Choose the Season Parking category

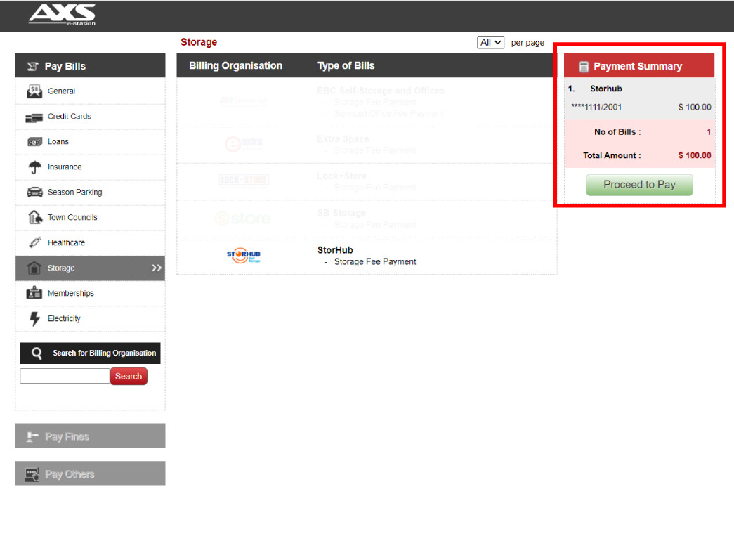pyautogui.click(x=91, y=193)
